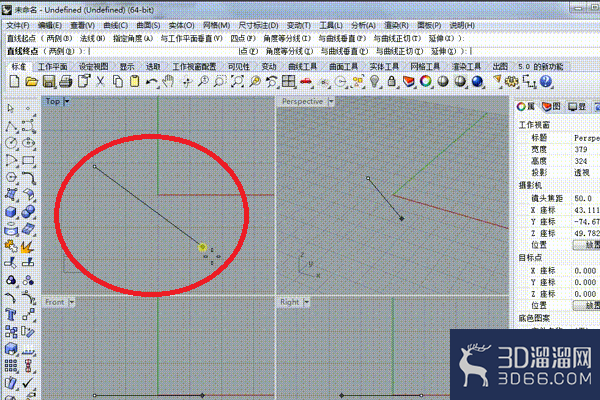Screen dimensions: 600x400
Task: Click the New file icon
Action: click(14, 81)
